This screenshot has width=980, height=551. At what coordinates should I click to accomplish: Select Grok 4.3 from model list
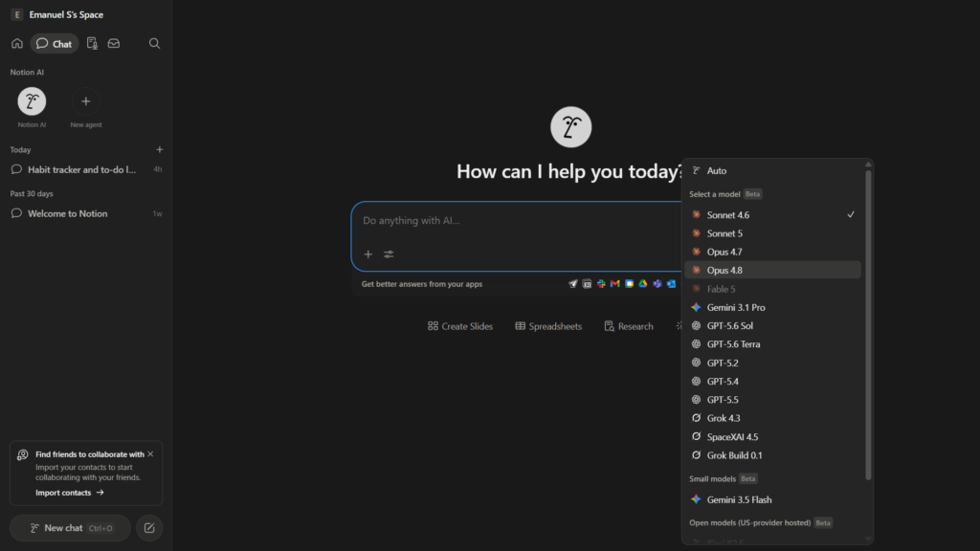tap(772, 418)
